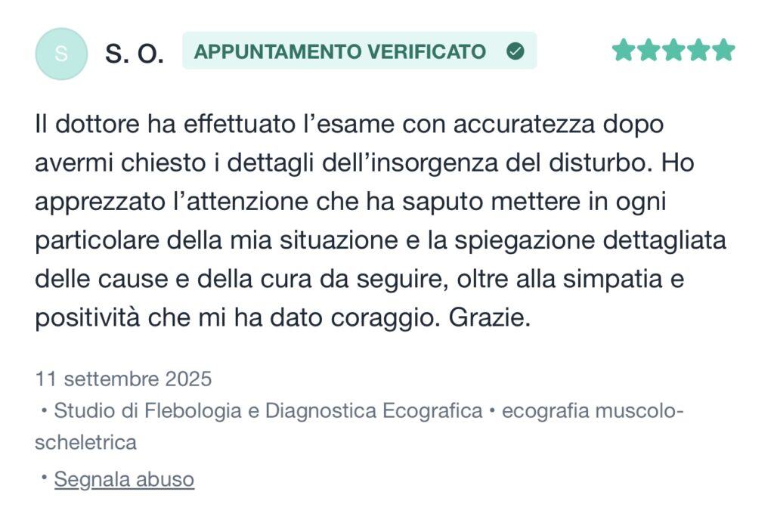This screenshot has height=532, width=774.
Task: Select the third (middle) rating star
Action: 673,51
